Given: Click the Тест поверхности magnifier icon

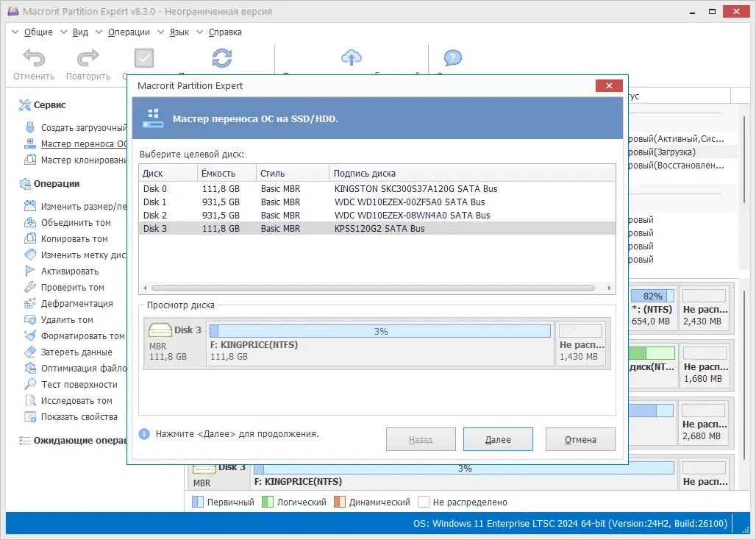Looking at the screenshot, I should pyautogui.click(x=30, y=384).
